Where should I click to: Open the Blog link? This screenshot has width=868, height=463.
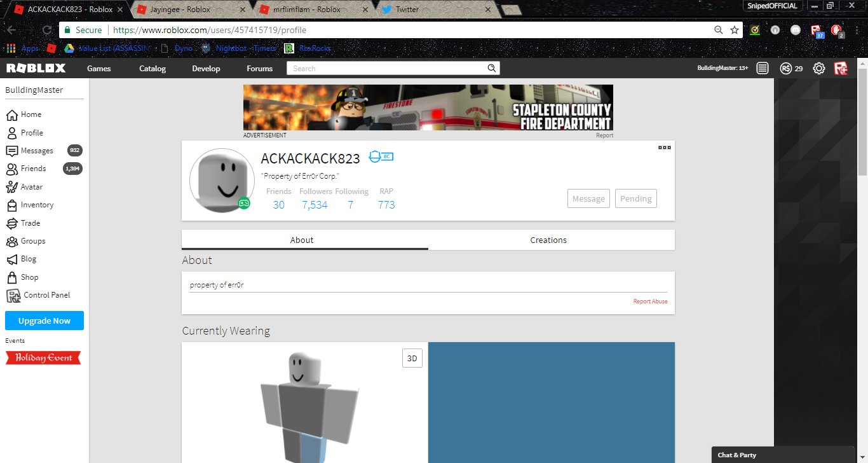pos(29,259)
